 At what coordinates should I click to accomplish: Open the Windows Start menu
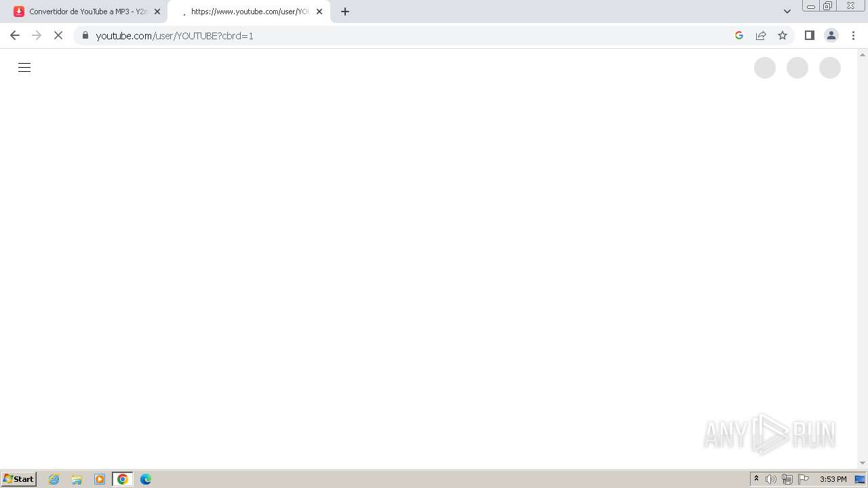[18, 479]
